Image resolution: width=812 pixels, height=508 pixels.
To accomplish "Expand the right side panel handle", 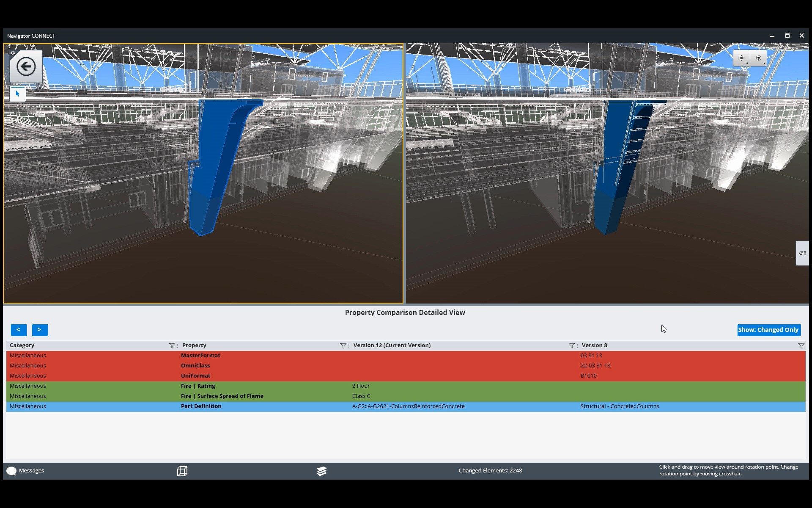I will 802,253.
